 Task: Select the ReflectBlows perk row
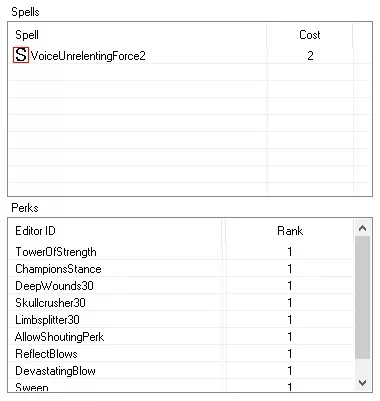coord(181,354)
